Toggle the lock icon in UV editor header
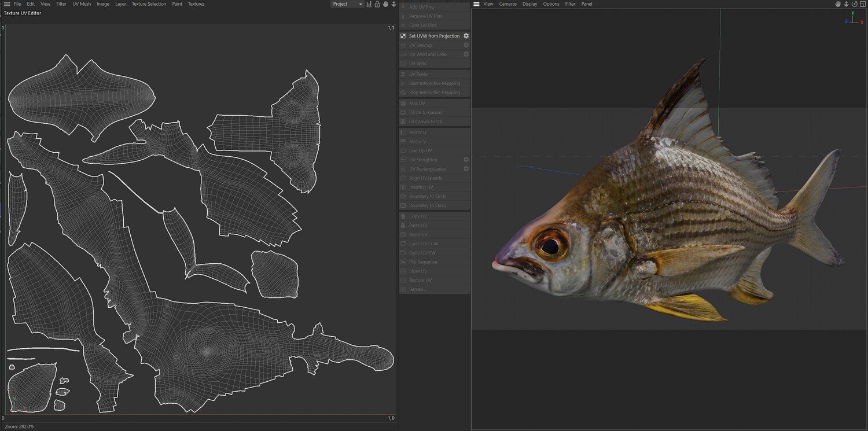868x431 pixels. click(377, 4)
